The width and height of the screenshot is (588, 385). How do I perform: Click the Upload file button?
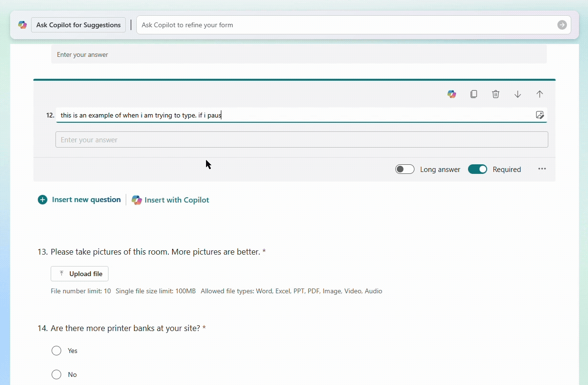coord(79,274)
